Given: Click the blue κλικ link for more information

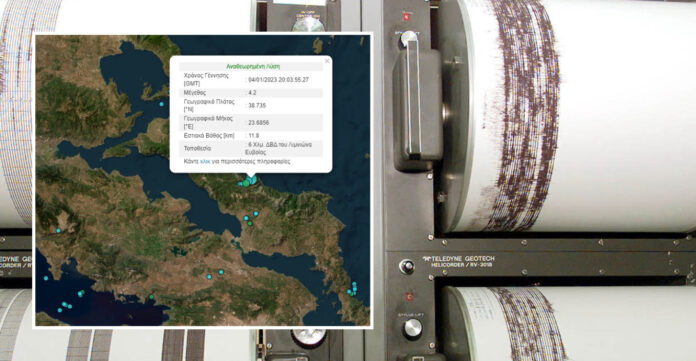Looking at the screenshot, I should coord(205,162).
